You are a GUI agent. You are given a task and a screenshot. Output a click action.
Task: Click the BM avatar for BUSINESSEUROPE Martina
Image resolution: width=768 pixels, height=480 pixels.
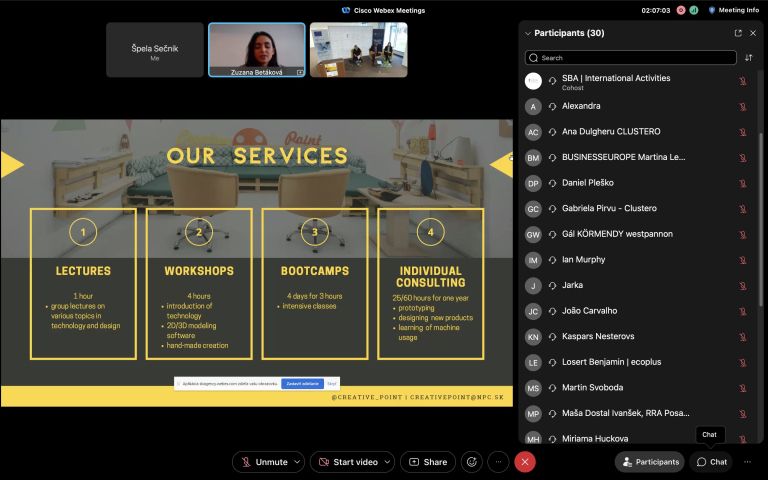click(533, 158)
